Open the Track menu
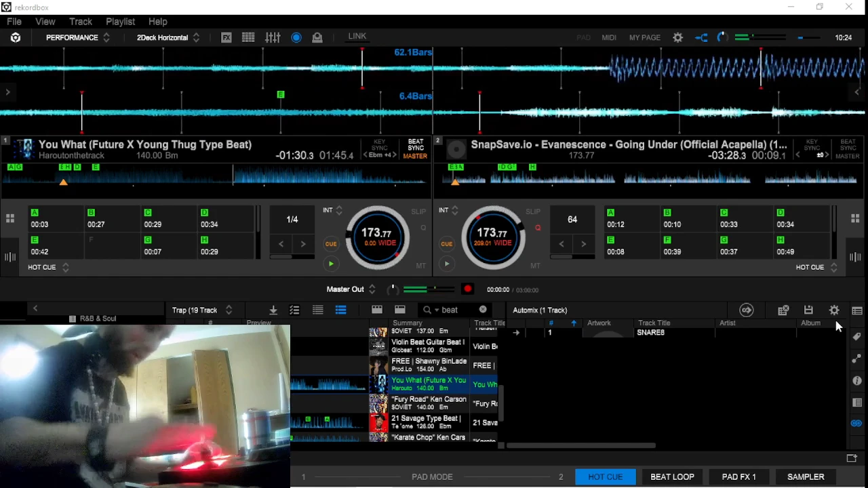Image resolution: width=868 pixels, height=488 pixels. (x=80, y=22)
